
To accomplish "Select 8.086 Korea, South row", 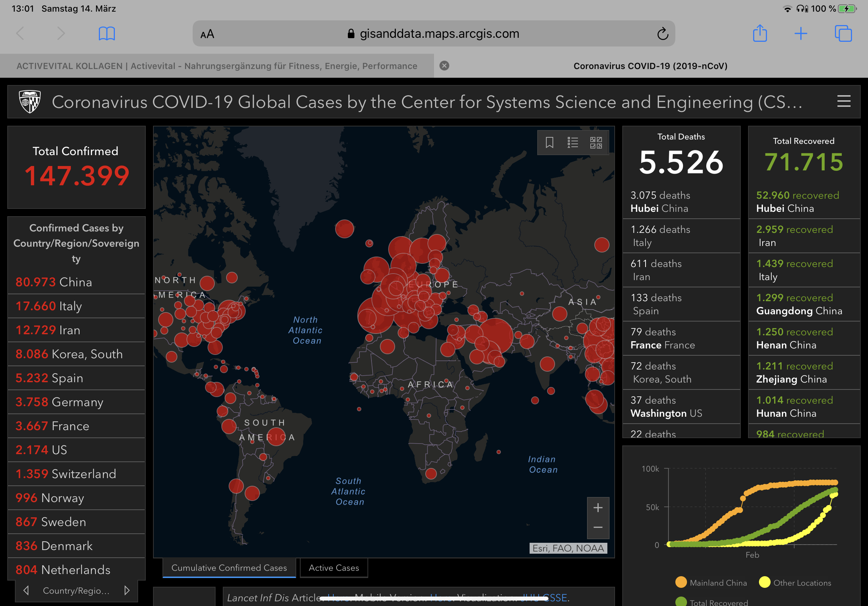I will (76, 354).
